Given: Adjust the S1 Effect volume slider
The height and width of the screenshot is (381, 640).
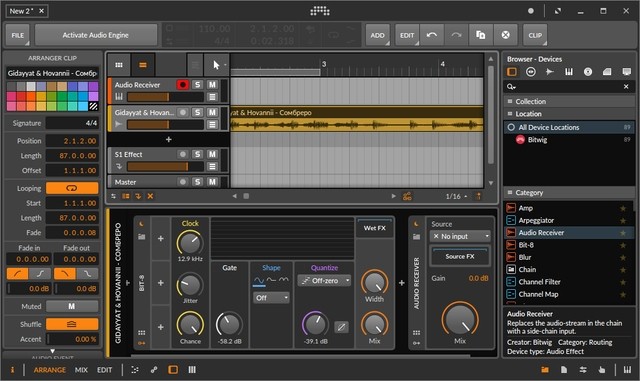Looking at the screenshot, I should pos(165,167).
